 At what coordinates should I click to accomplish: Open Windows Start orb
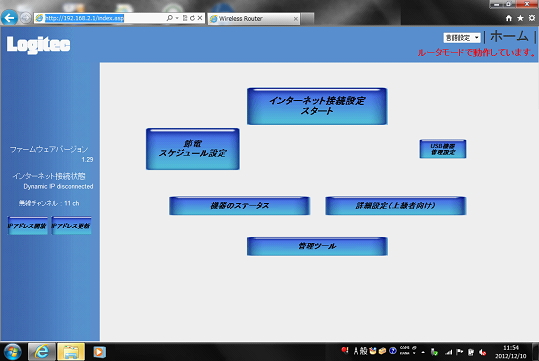(x=13, y=352)
